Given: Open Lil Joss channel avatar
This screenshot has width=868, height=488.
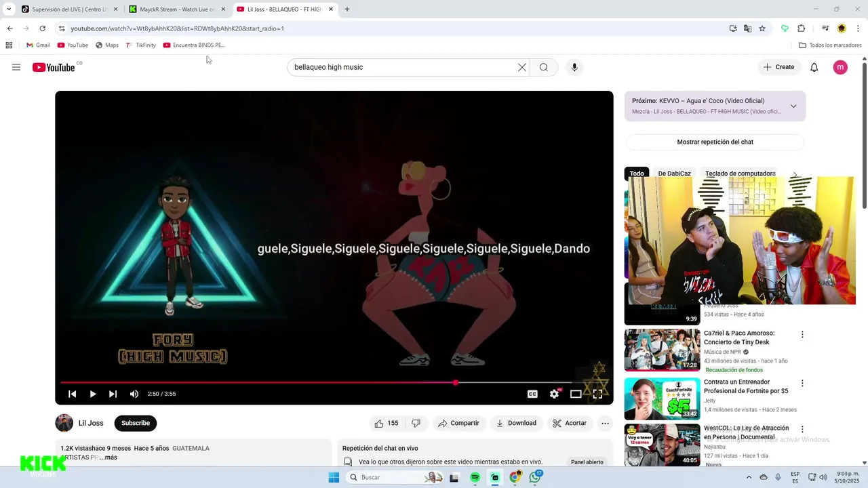Looking at the screenshot, I should point(64,423).
